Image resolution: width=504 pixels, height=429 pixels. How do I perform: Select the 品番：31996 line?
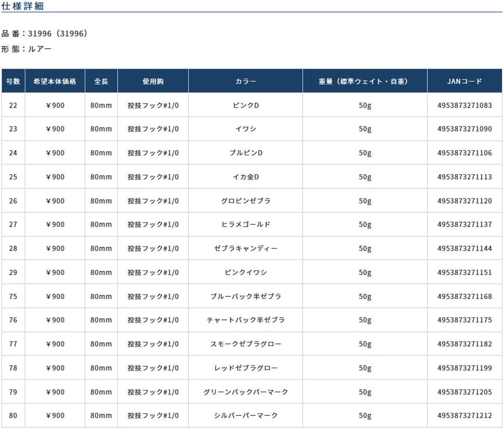point(44,33)
